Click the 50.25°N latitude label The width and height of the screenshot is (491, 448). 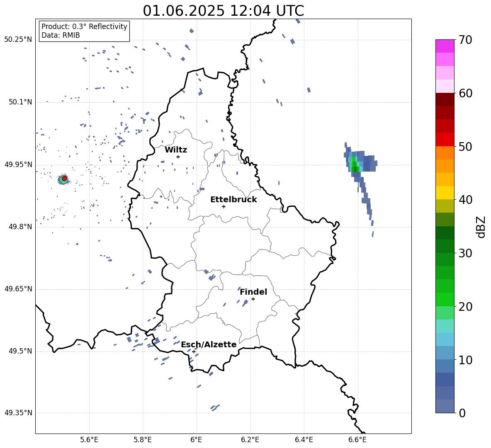click(x=18, y=40)
